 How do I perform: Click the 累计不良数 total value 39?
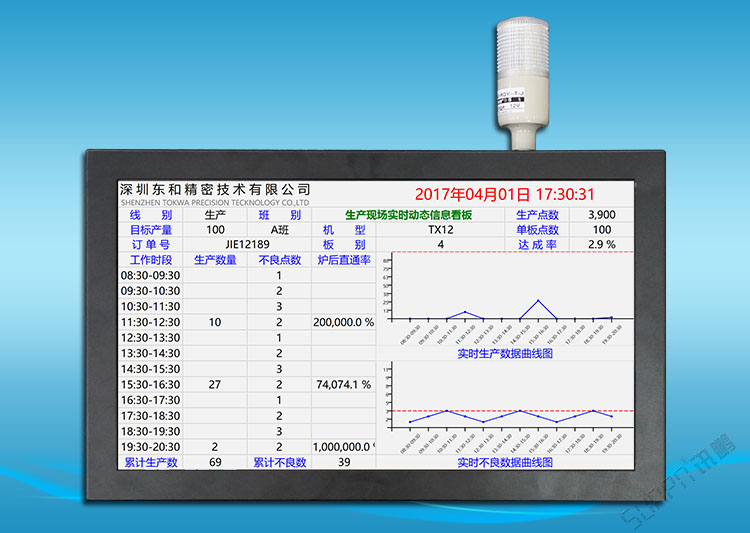(x=343, y=463)
